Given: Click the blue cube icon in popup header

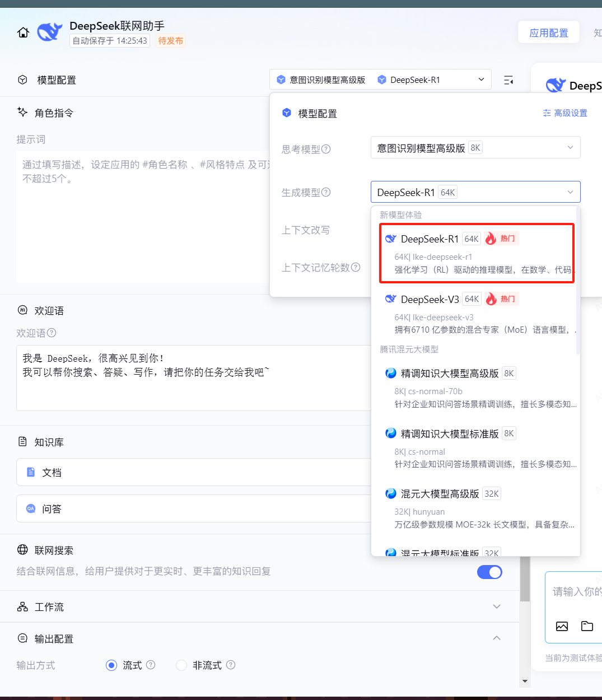Looking at the screenshot, I should [x=287, y=113].
